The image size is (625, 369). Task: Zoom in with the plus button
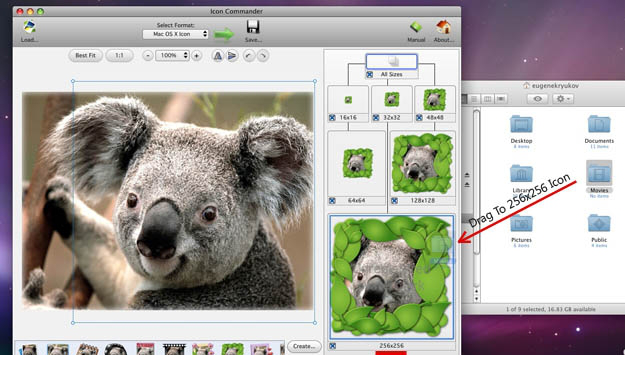(197, 56)
